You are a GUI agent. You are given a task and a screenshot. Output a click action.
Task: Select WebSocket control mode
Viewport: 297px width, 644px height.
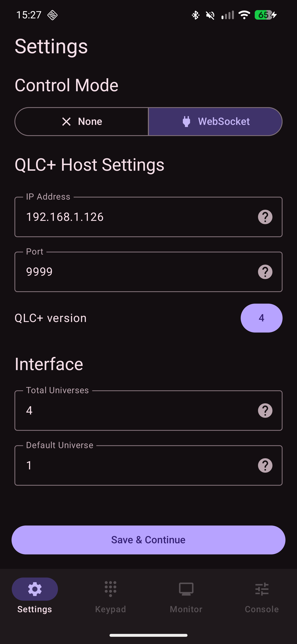point(215,122)
